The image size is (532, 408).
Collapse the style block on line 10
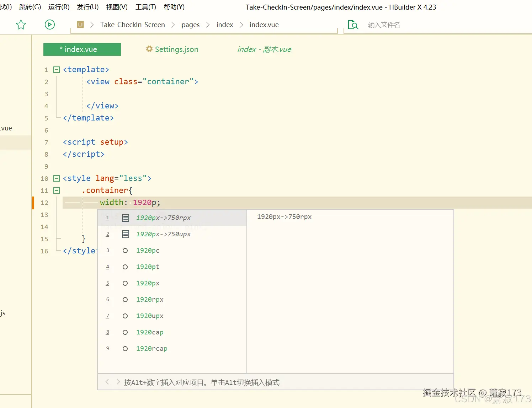pos(57,178)
